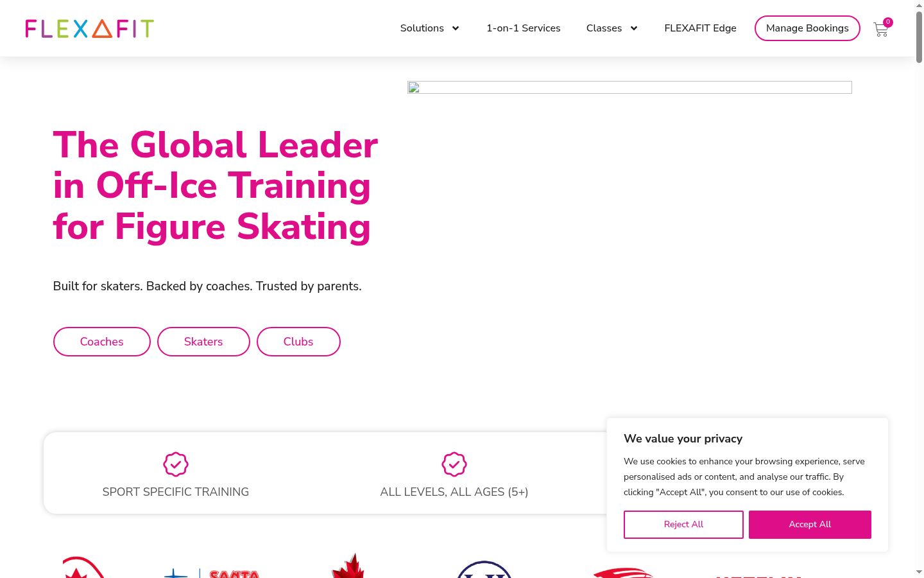Select the Clubs button
Viewport: 924px width, 578px height.
[x=298, y=342]
